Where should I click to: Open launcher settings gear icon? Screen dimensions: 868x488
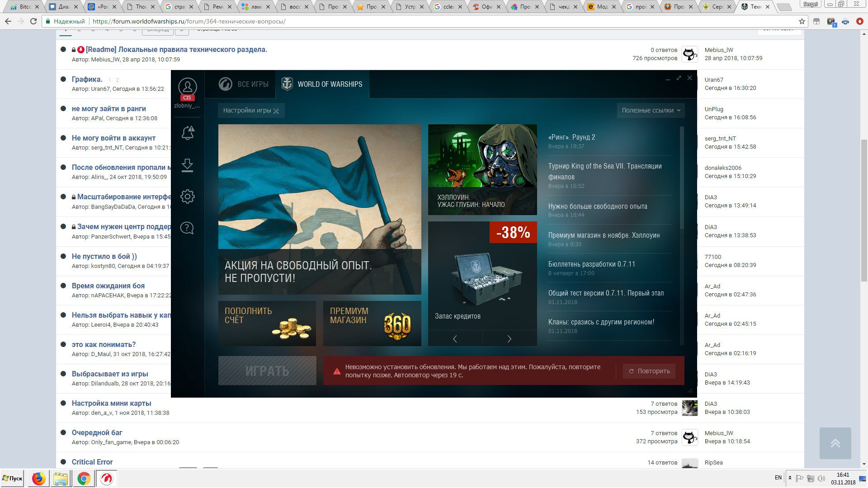(x=187, y=196)
